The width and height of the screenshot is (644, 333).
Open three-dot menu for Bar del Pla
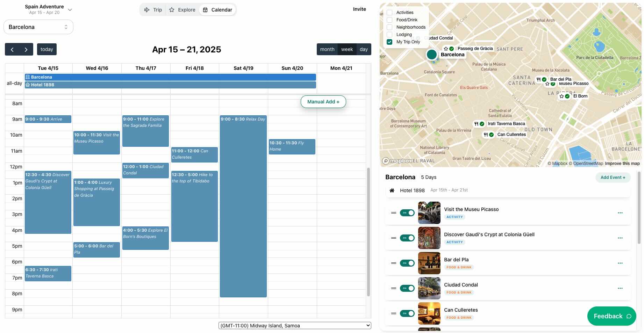tap(620, 263)
